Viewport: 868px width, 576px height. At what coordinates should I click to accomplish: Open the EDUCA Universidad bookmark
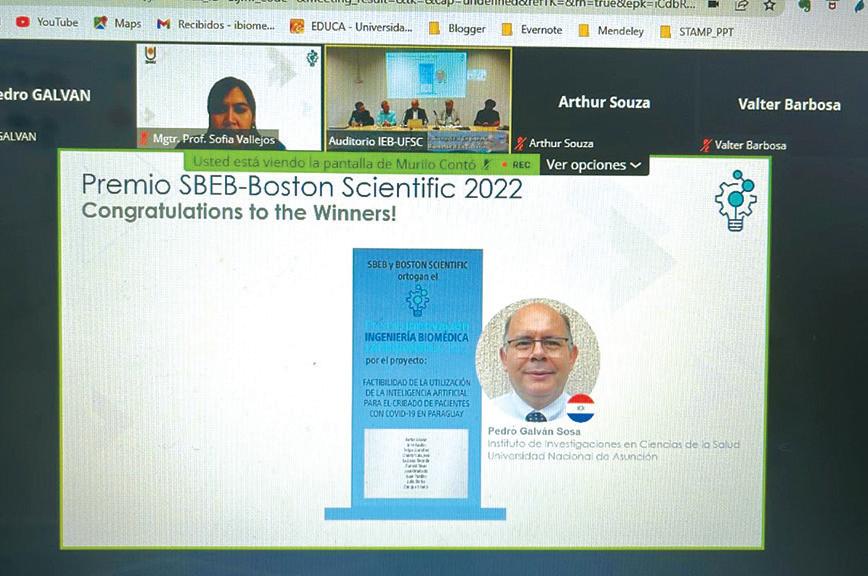[352, 26]
